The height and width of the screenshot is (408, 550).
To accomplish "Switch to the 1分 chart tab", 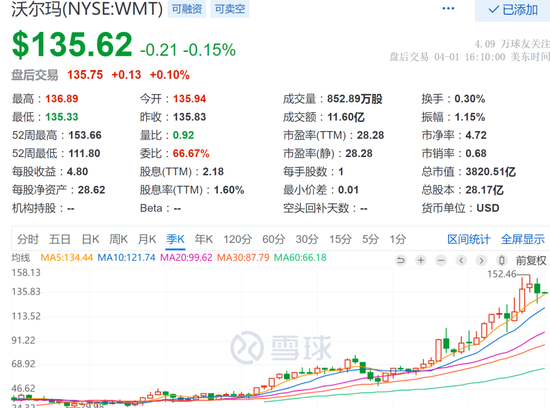I will [x=398, y=239].
